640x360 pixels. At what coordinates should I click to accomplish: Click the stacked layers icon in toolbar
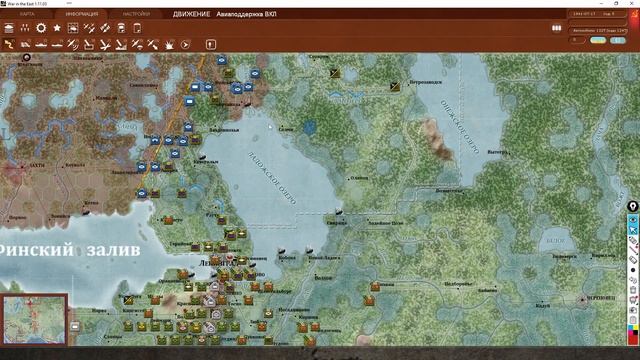click(9, 28)
